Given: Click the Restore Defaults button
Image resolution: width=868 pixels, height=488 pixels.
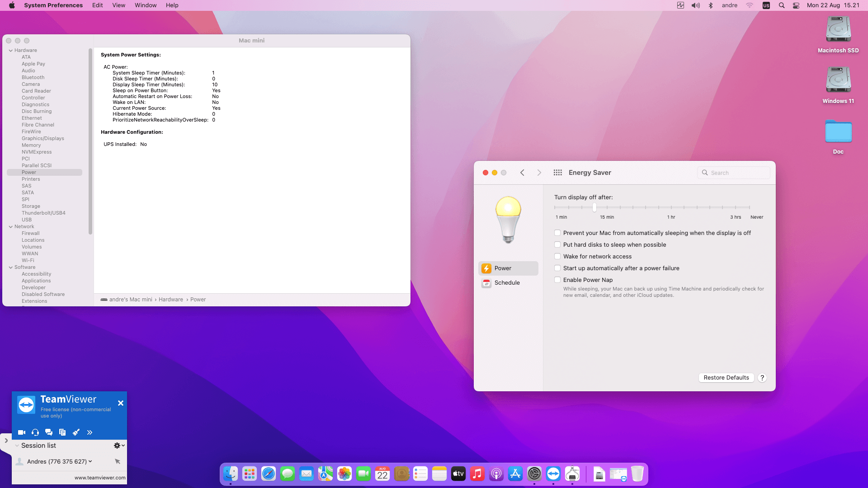Looking at the screenshot, I should (x=726, y=378).
